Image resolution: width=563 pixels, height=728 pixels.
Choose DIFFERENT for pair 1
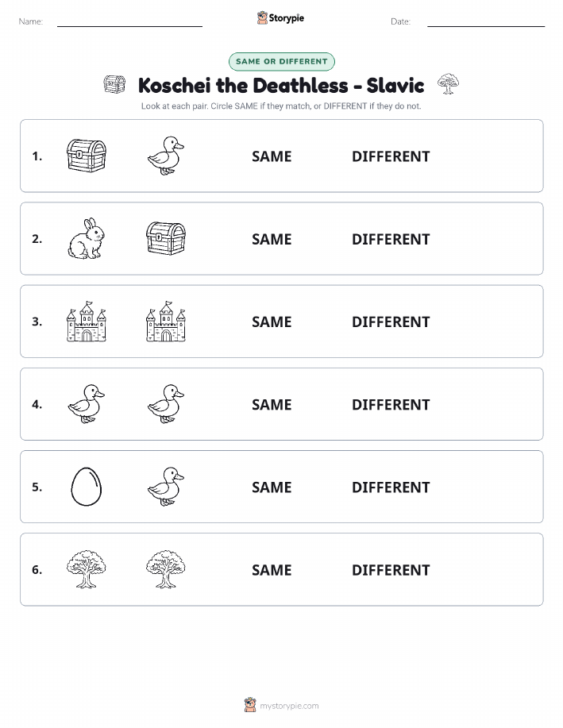tap(391, 156)
